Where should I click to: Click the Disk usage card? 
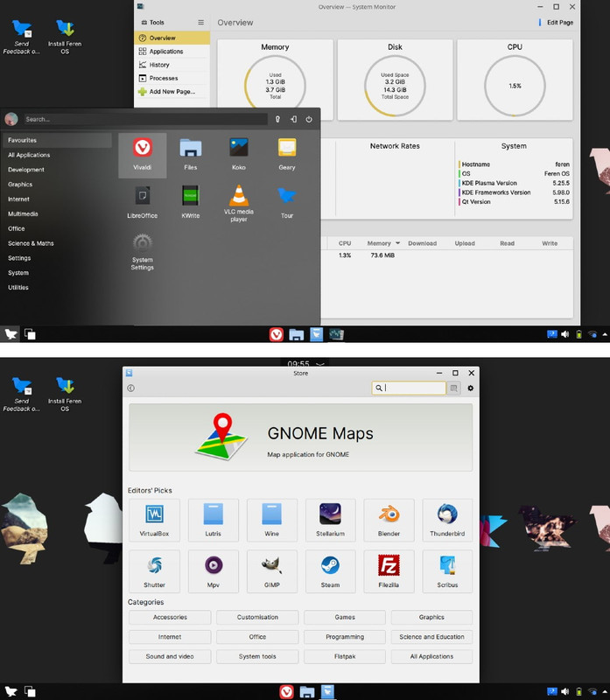tap(395, 80)
